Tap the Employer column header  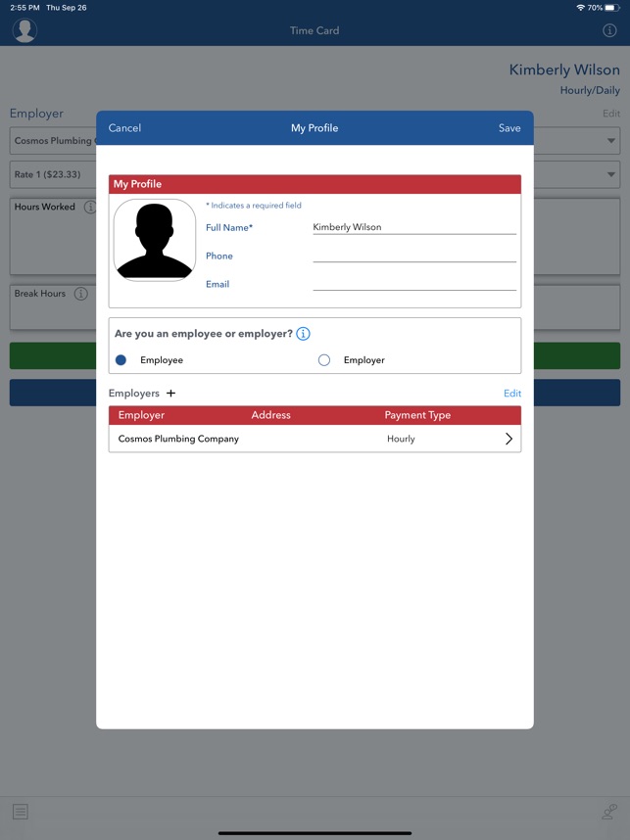point(141,415)
